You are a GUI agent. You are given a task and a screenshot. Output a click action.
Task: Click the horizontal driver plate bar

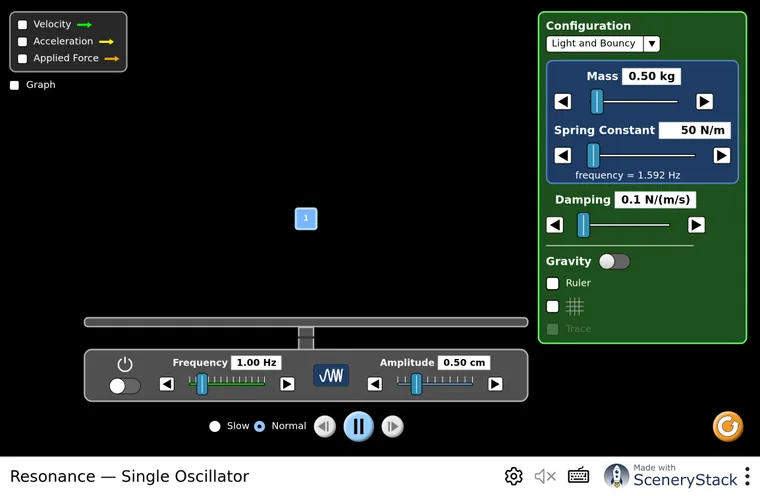tap(306, 322)
